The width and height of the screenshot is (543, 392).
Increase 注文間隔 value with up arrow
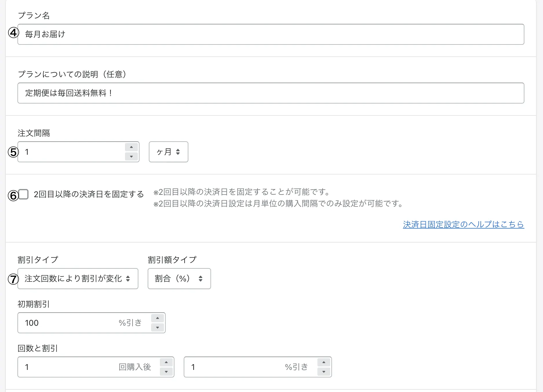click(131, 147)
